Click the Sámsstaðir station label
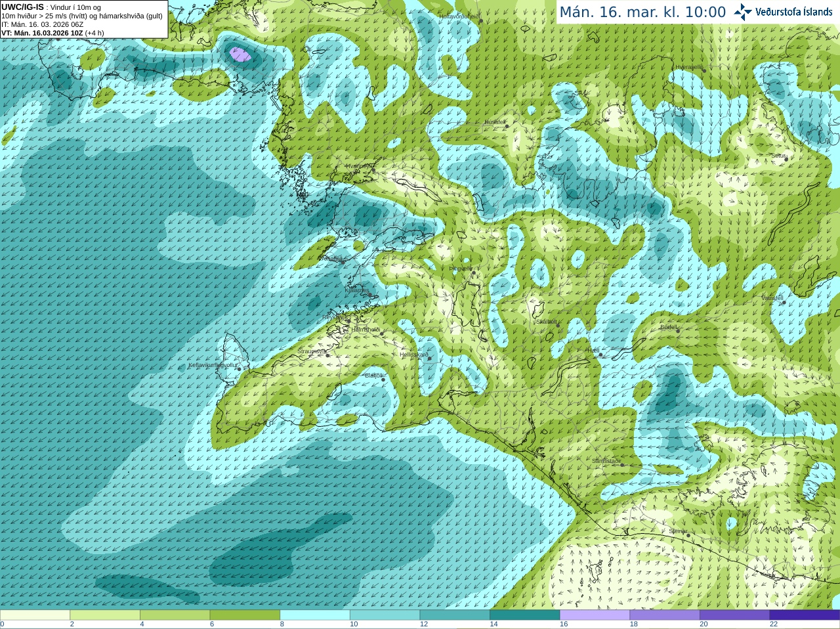840x629 pixels. (606, 461)
